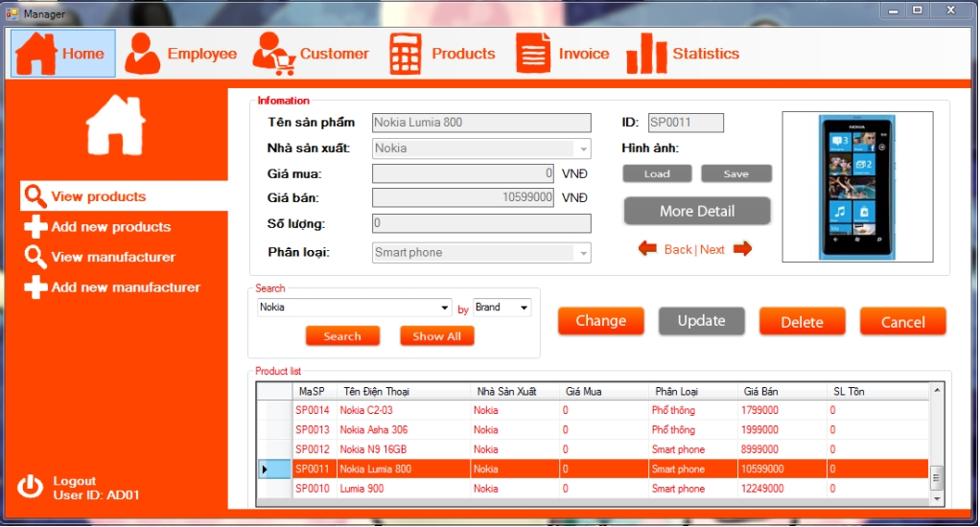Select the SP0014 Nokia C2-03 row

pos(593,410)
